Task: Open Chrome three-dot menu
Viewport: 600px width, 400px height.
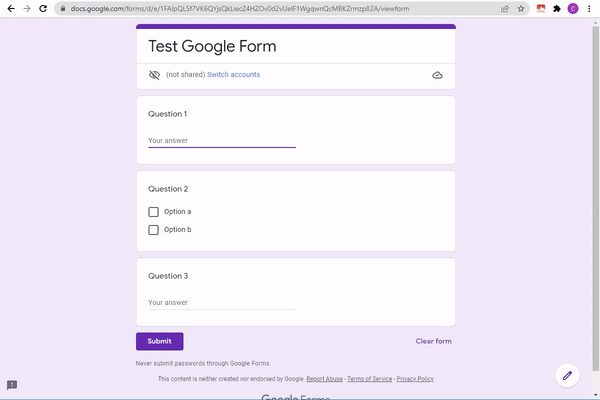Action: click(589, 8)
